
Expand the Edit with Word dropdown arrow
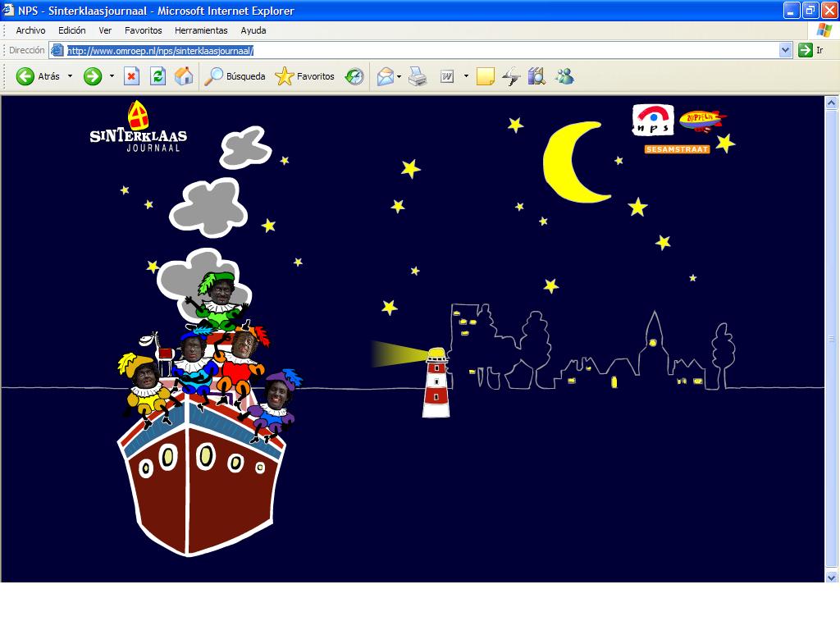click(466, 76)
